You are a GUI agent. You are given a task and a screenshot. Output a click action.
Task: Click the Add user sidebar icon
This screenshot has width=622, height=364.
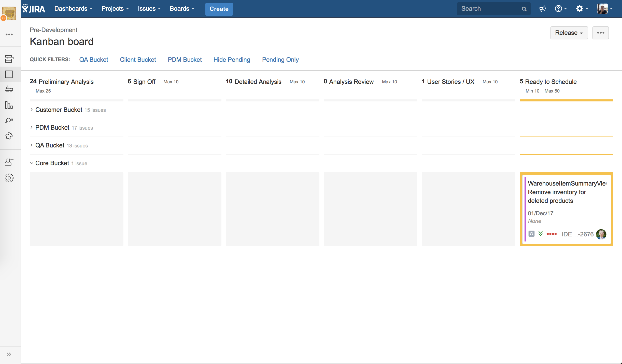[9, 162]
